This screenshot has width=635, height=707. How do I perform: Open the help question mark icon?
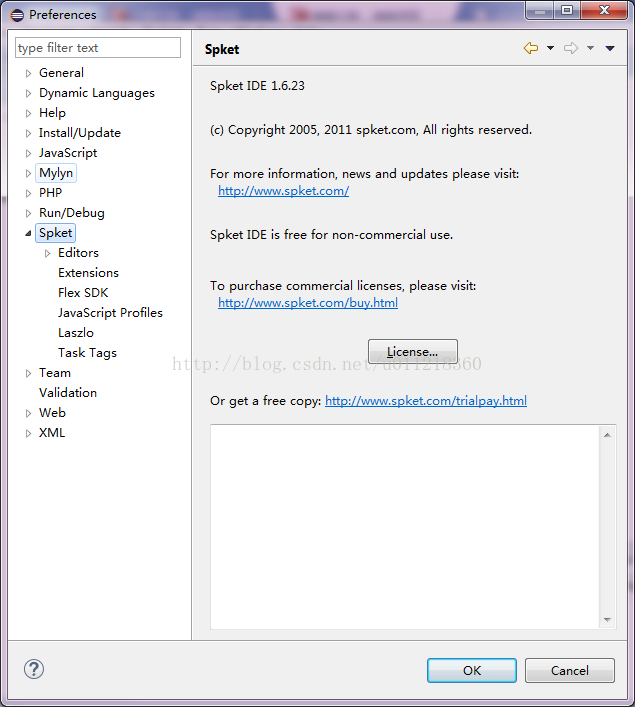pyautogui.click(x=34, y=669)
